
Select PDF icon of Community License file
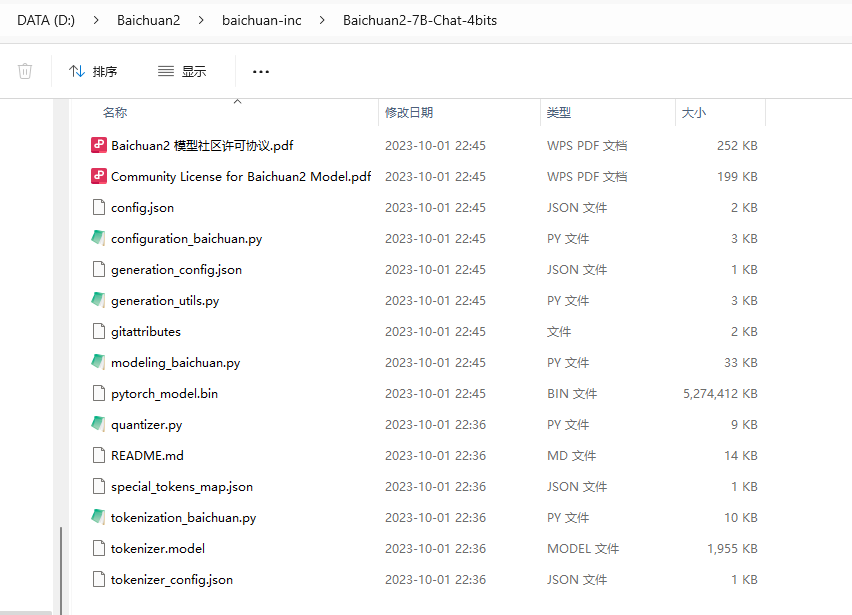[98, 176]
